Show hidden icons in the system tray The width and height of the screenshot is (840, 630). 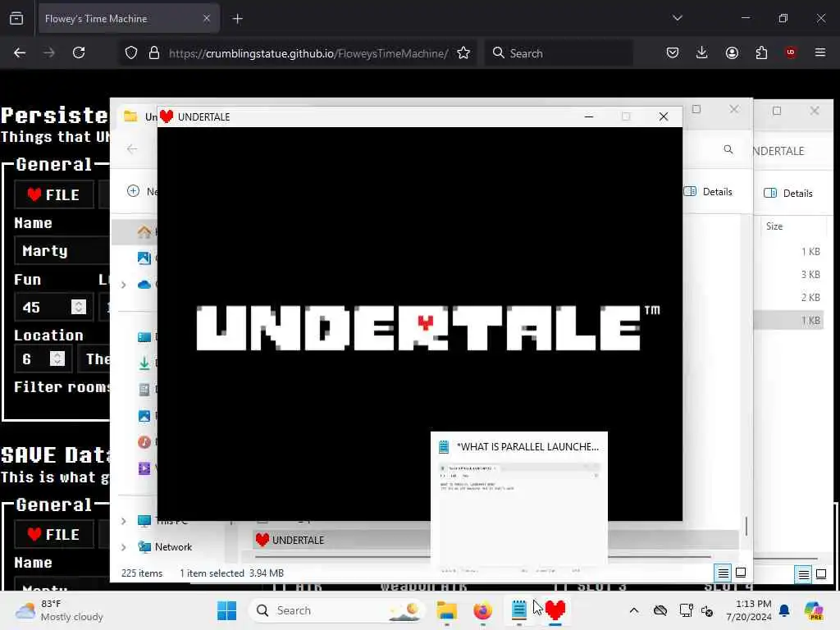coord(634,610)
